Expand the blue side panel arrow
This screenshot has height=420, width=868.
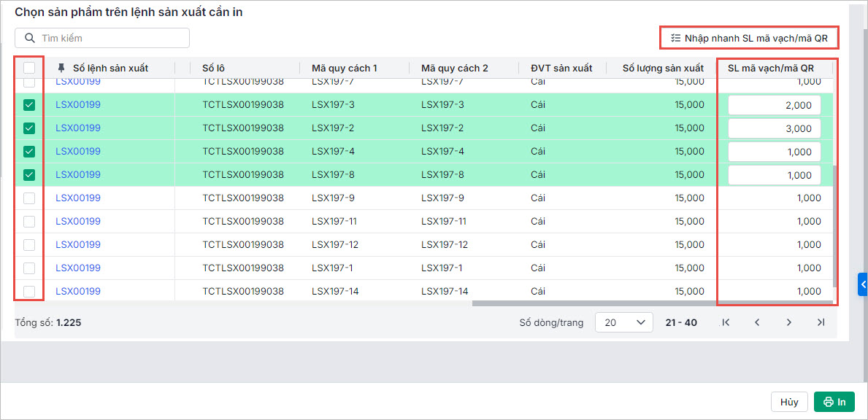(x=862, y=284)
